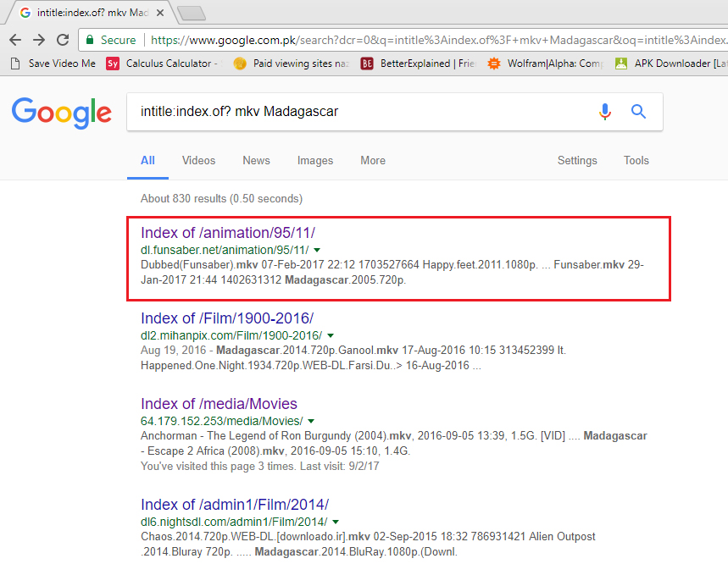The width and height of the screenshot is (728, 564).
Task: Expand dropdown arrow beside dl2.mihanpix.com URL
Action: click(x=331, y=335)
